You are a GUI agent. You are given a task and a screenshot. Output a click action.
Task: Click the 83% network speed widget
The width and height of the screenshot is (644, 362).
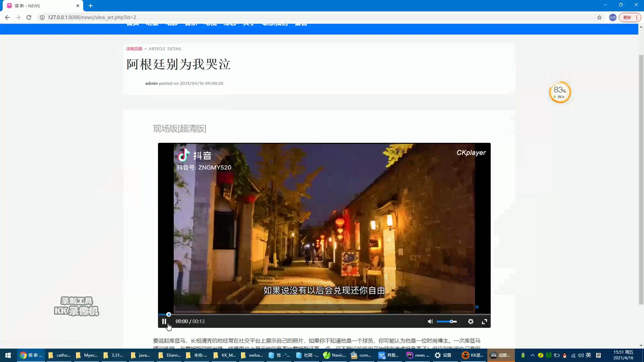click(559, 92)
